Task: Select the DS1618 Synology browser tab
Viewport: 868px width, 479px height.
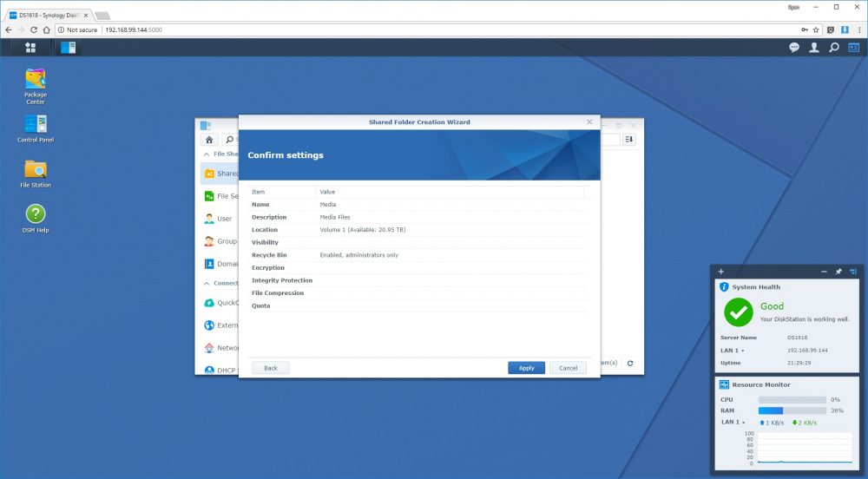Action: coord(49,16)
